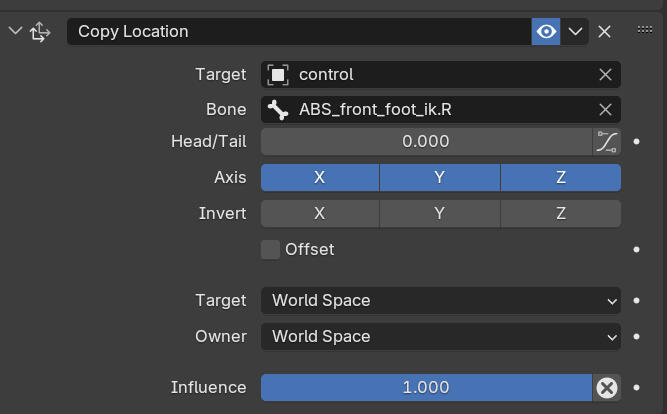Toggle the Axis Y button
The width and height of the screenshot is (667, 414).
point(440,177)
